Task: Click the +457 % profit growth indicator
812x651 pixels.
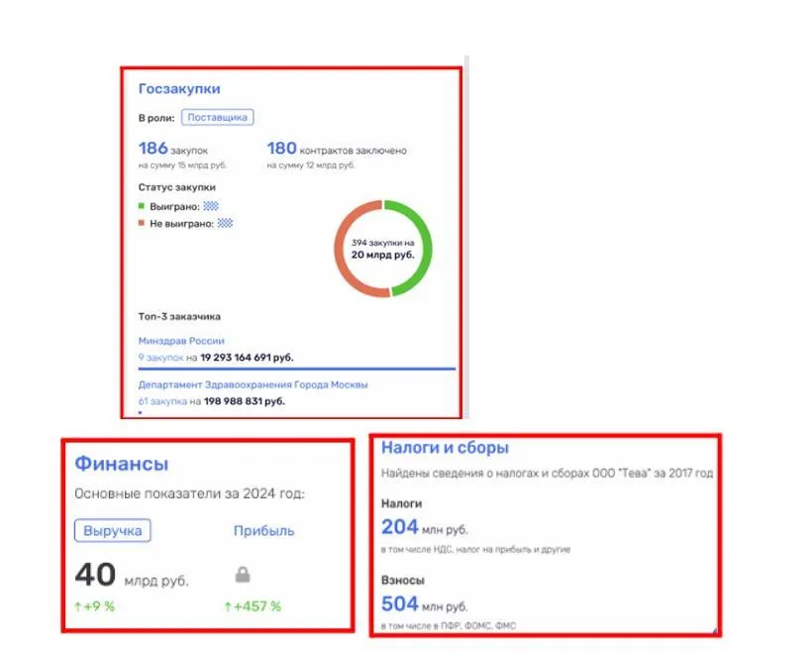Action: point(253,606)
